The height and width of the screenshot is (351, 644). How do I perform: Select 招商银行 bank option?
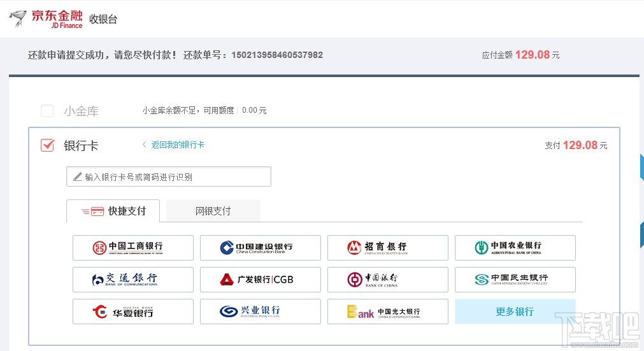pos(388,248)
